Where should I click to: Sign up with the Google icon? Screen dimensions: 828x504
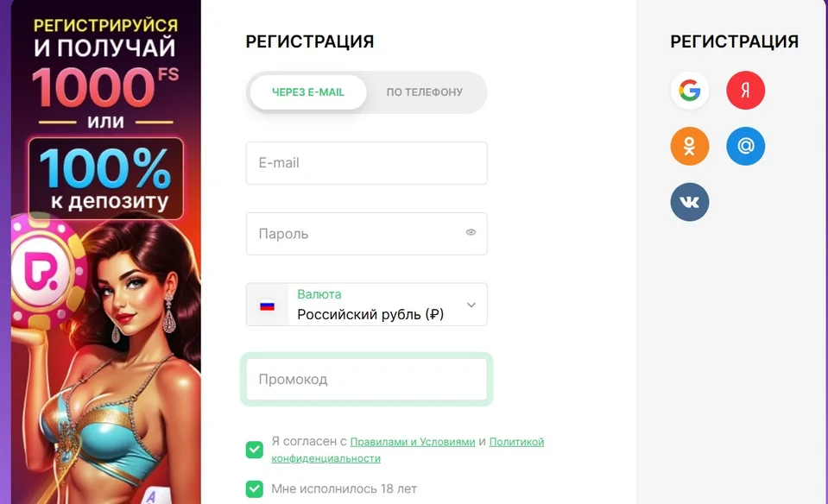(690, 91)
